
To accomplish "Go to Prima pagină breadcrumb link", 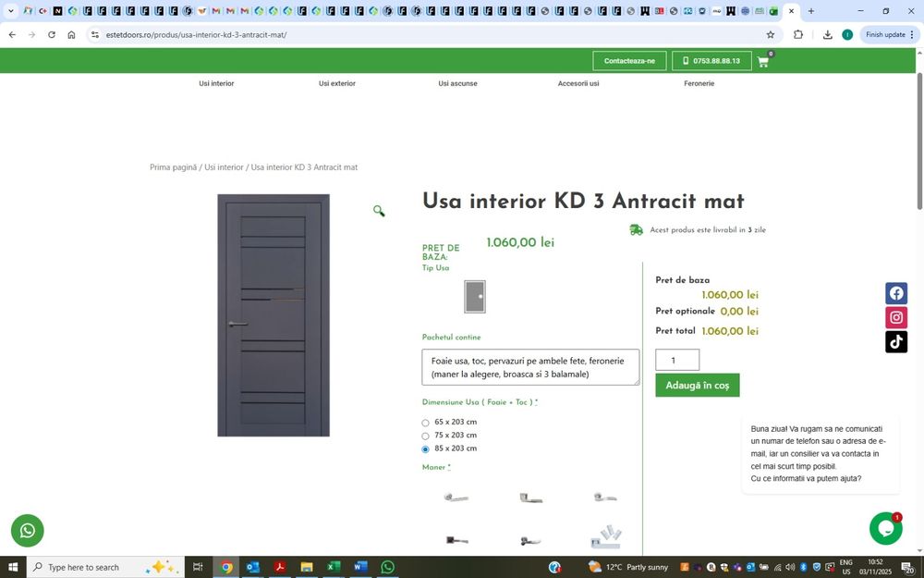I will pos(174,167).
